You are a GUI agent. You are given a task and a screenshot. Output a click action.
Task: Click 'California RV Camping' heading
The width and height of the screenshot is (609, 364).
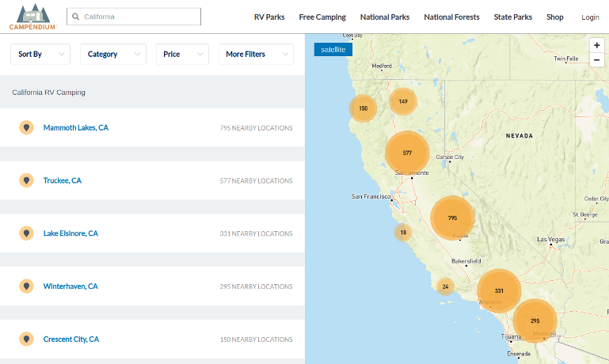click(48, 93)
